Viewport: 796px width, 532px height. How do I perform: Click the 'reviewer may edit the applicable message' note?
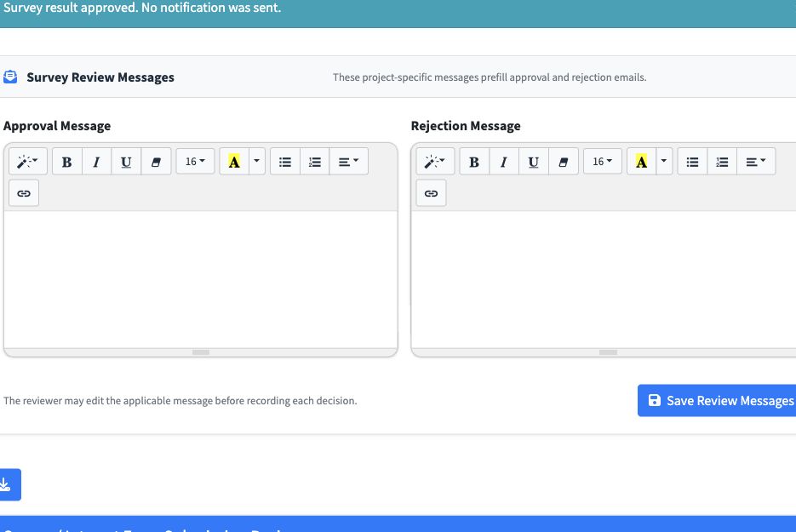180,401
